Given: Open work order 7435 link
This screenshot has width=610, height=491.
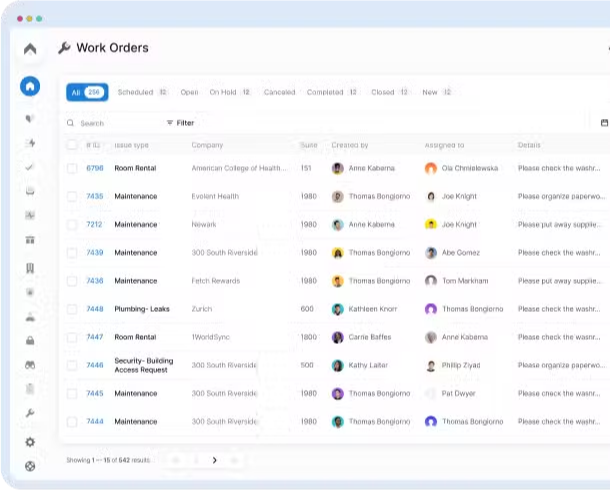Looking at the screenshot, I should (x=95, y=197).
